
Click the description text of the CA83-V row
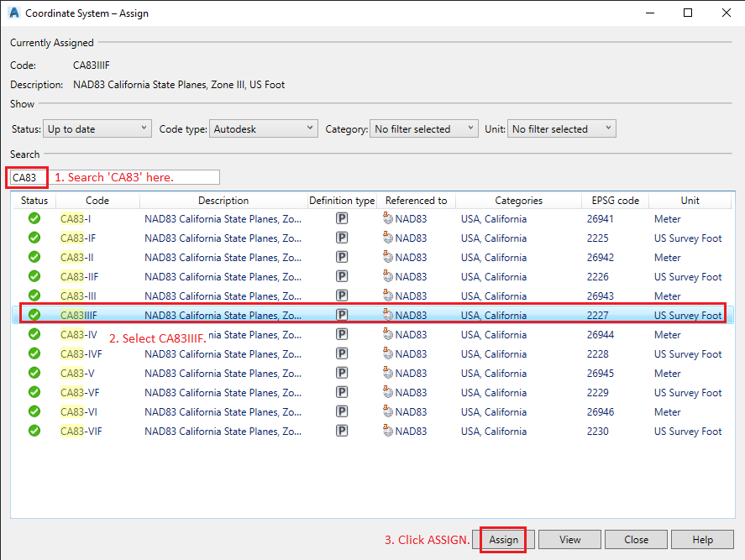(x=223, y=374)
